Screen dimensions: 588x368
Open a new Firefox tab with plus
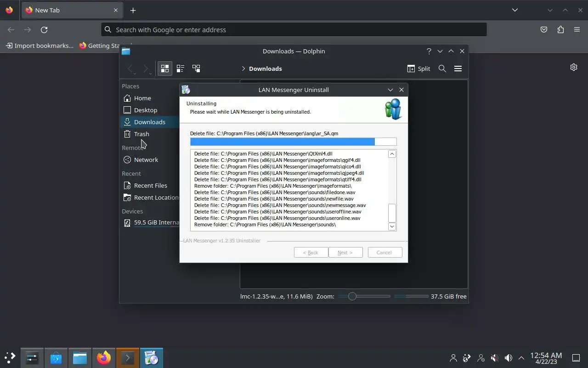133,10
